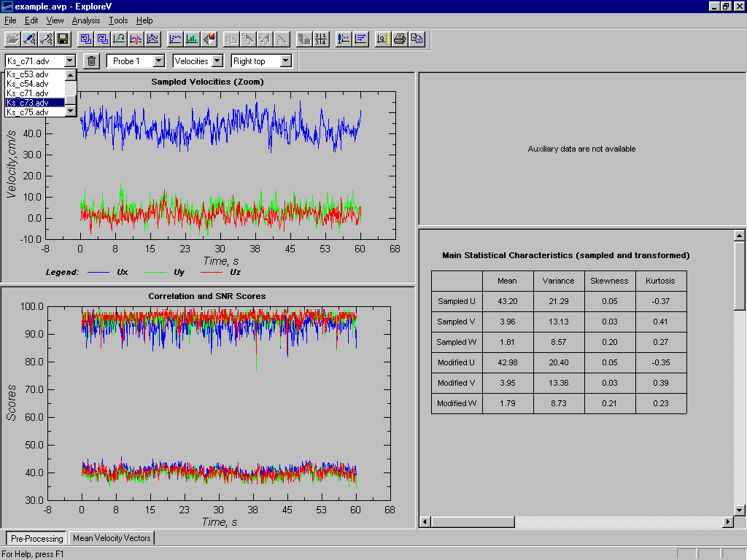Click the trash can delete icon
Image resolution: width=747 pixels, height=560 pixels.
point(91,61)
